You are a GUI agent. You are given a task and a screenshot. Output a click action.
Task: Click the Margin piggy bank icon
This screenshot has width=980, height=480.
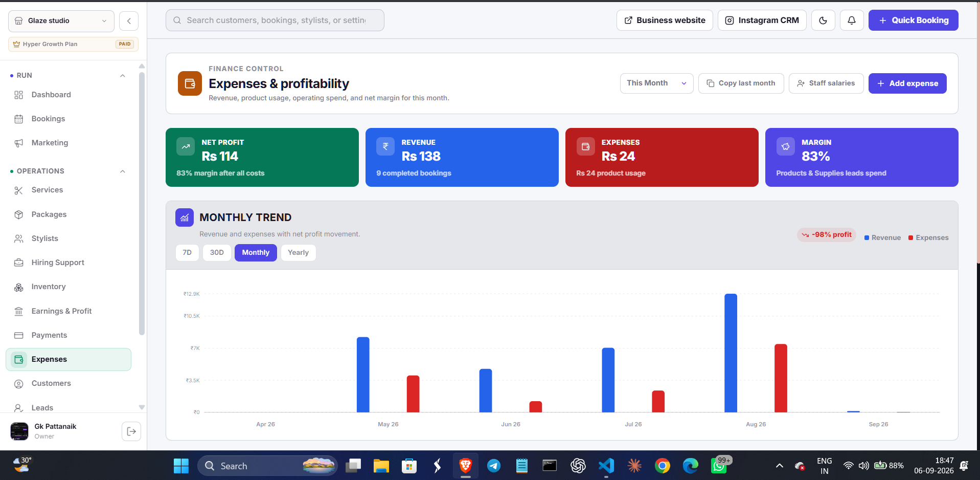click(785, 146)
